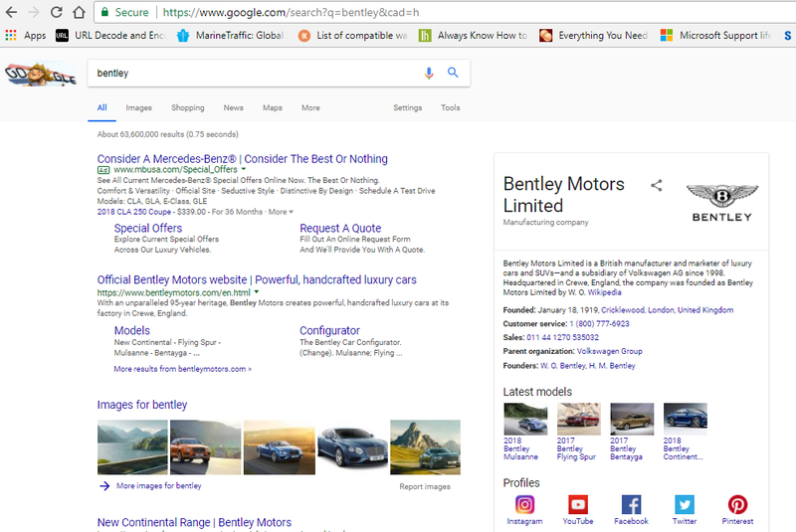Open search Tools

(x=451, y=107)
